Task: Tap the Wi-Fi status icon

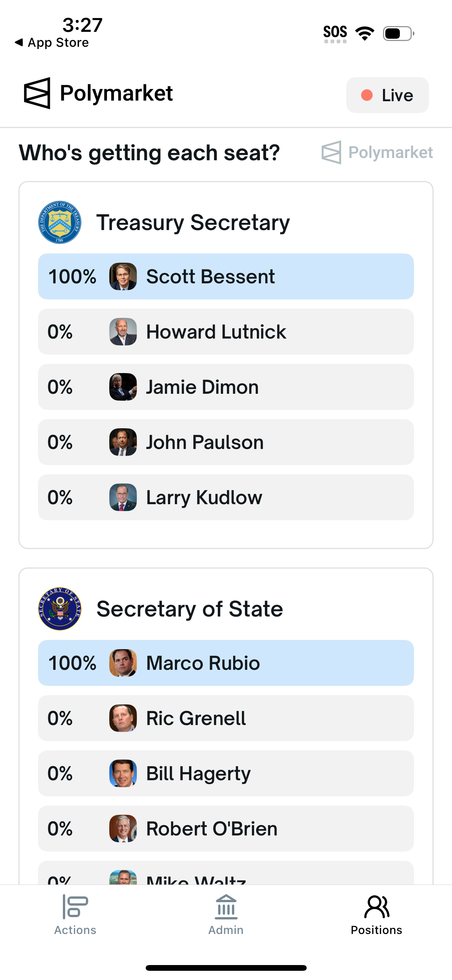Action: tap(365, 33)
